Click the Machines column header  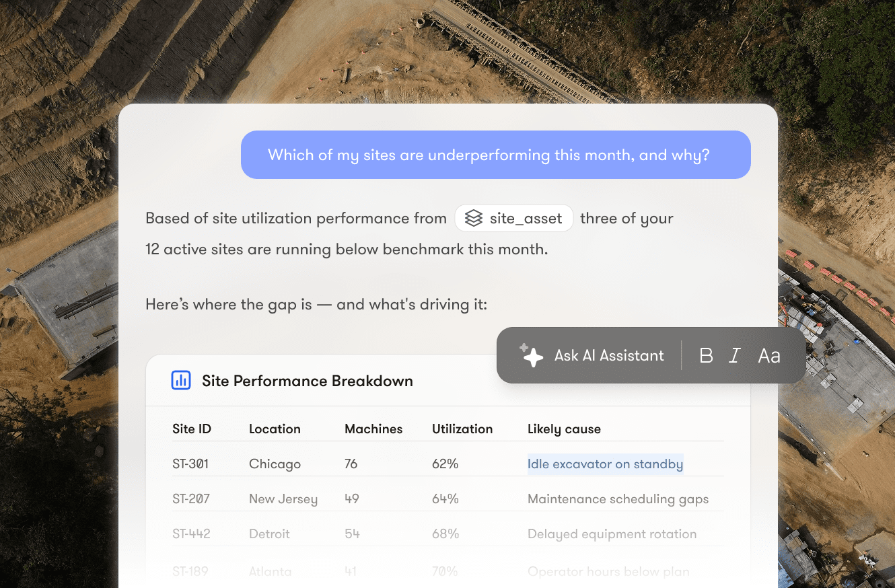click(x=373, y=429)
